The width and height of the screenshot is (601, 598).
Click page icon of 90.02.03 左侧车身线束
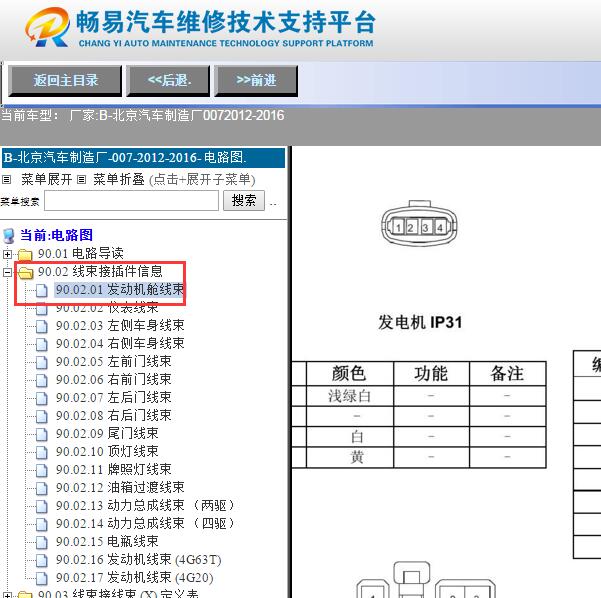point(42,327)
